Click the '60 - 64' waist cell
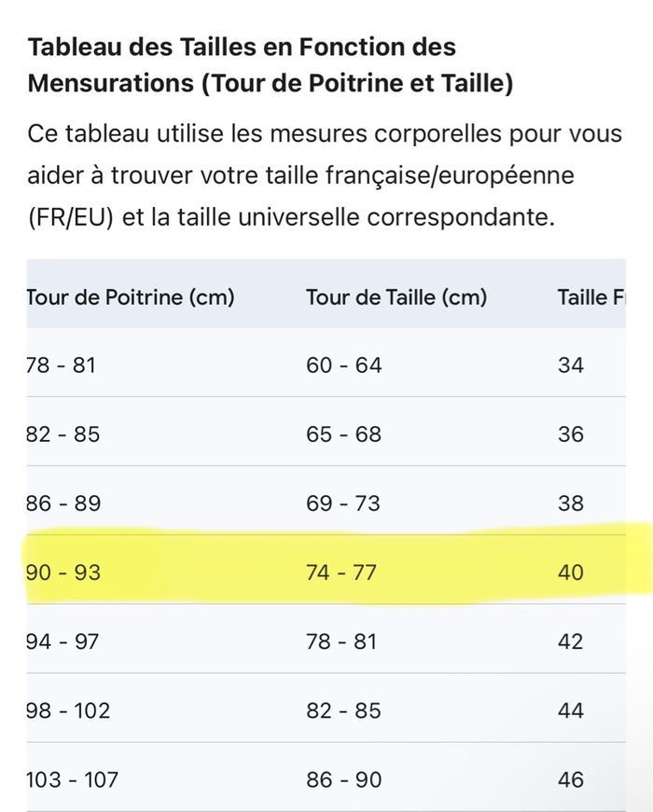653x812 pixels. pos(343,365)
